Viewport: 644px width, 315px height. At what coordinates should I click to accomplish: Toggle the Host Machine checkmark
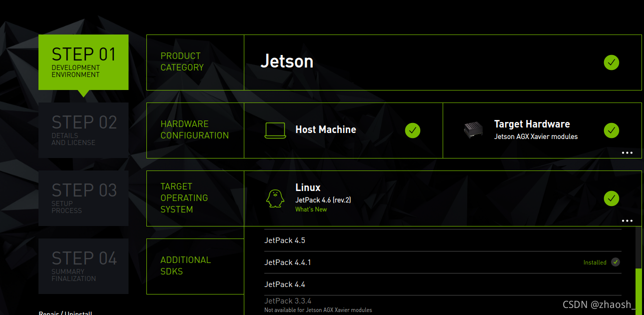[x=413, y=130]
